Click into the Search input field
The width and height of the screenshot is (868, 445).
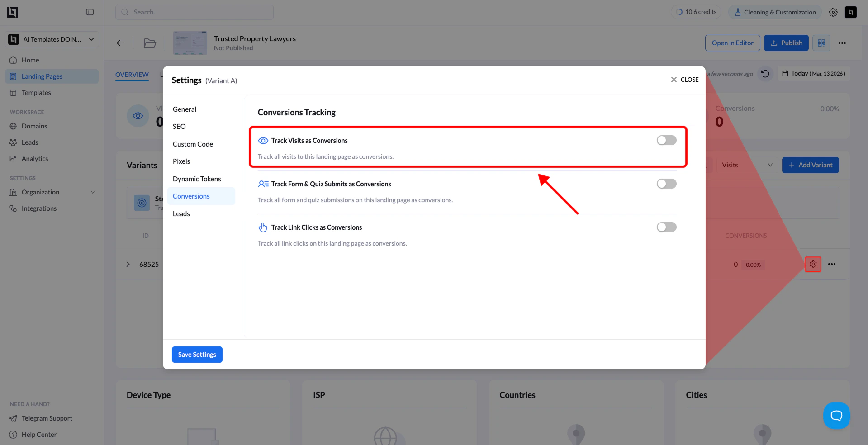pos(194,12)
